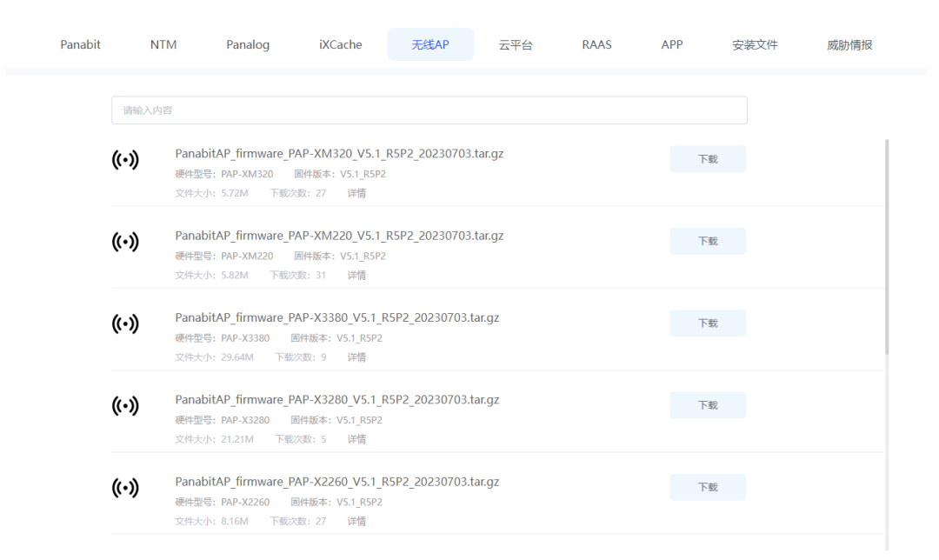Click the 硬件型号: PAP-X3380 text

(x=223, y=338)
